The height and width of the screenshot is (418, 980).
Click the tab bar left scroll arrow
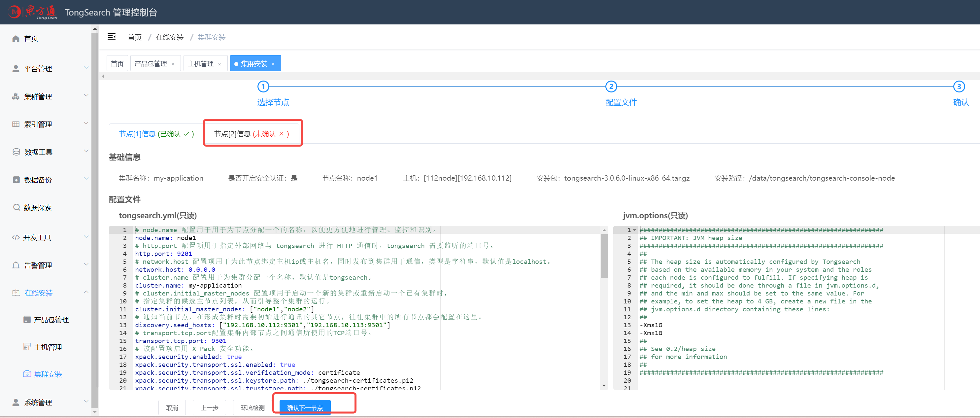(103, 76)
